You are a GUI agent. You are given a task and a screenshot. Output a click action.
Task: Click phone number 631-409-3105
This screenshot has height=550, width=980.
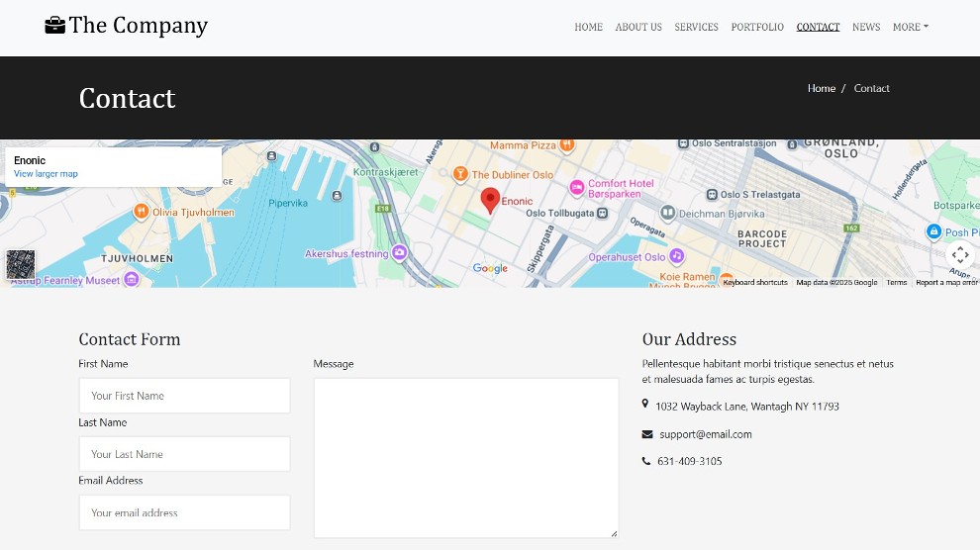(689, 461)
